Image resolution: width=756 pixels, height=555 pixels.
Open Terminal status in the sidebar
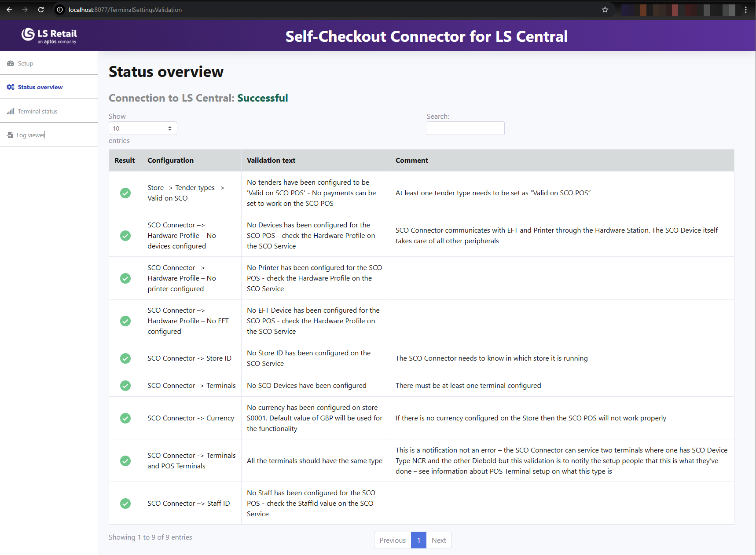[x=37, y=111]
